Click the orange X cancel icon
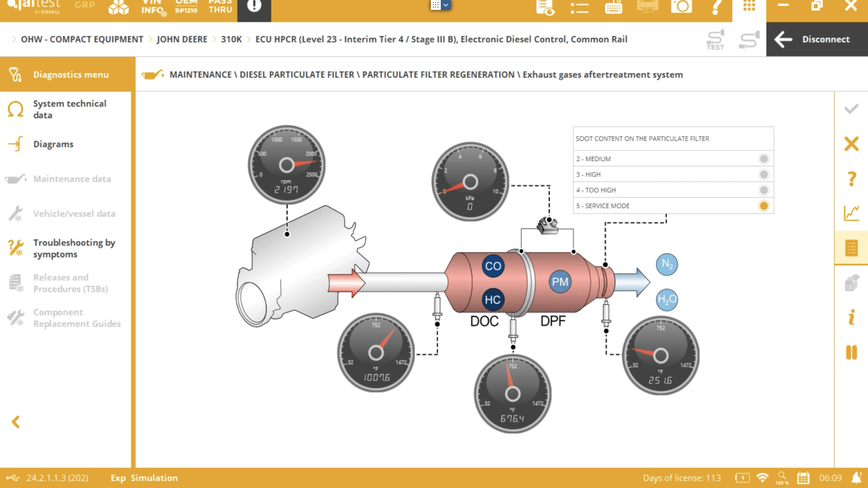 pos(851,144)
